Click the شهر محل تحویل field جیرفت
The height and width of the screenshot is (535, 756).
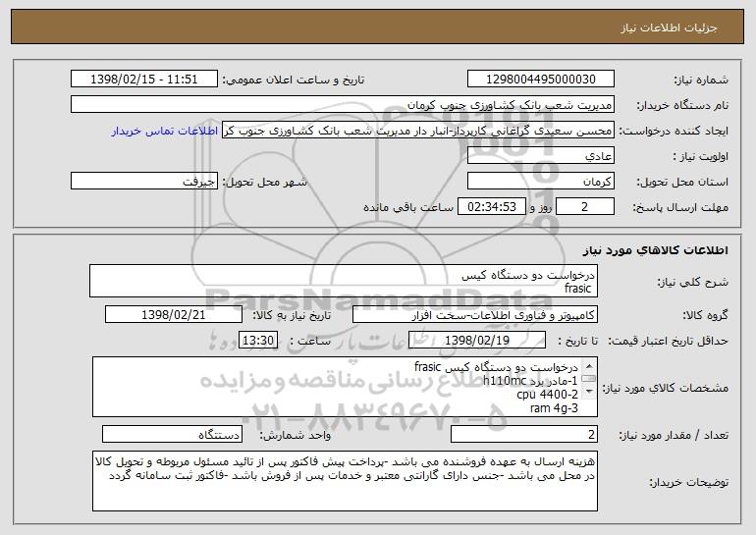click(x=144, y=182)
